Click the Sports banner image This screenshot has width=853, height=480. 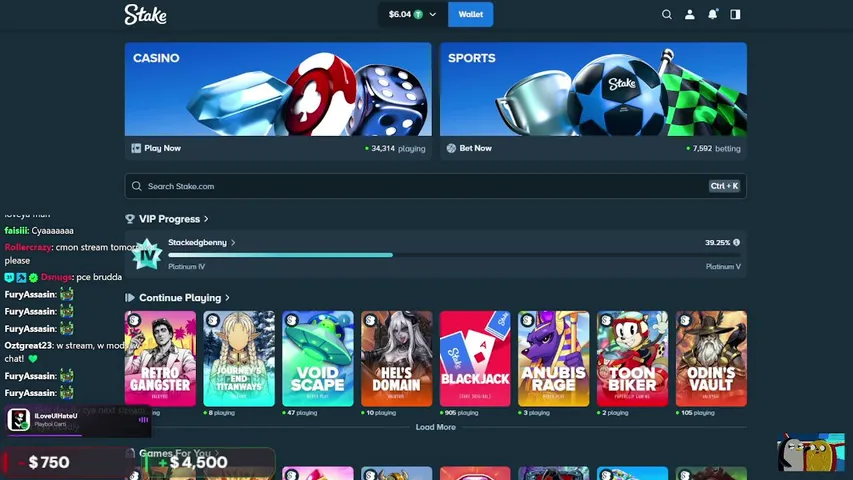tap(593, 89)
